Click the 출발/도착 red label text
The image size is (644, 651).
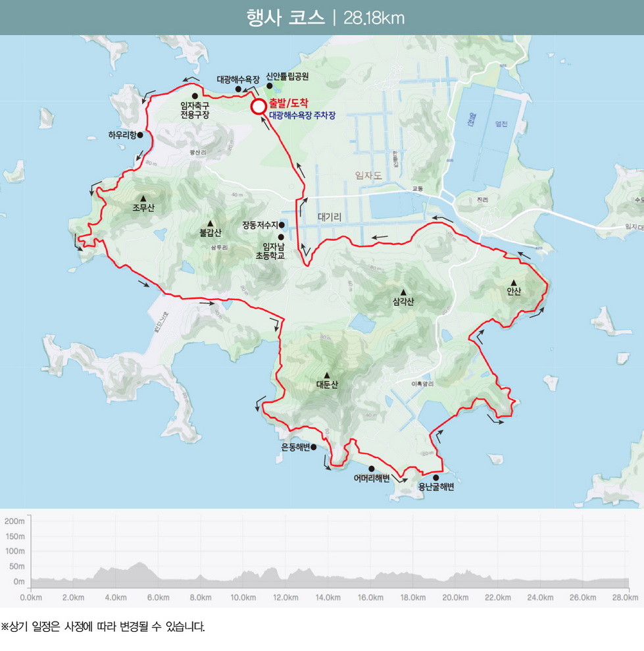point(288,103)
